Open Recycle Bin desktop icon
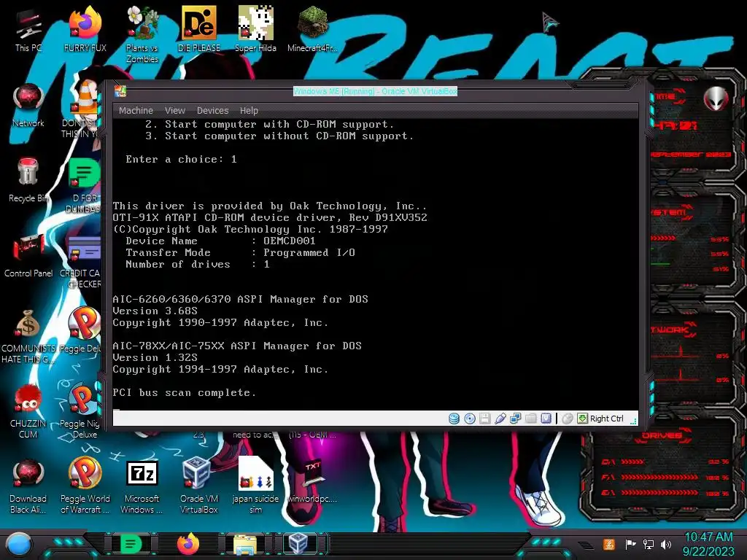This screenshot has height=560, width=747. pyautogui.click(x=28, y=181)
